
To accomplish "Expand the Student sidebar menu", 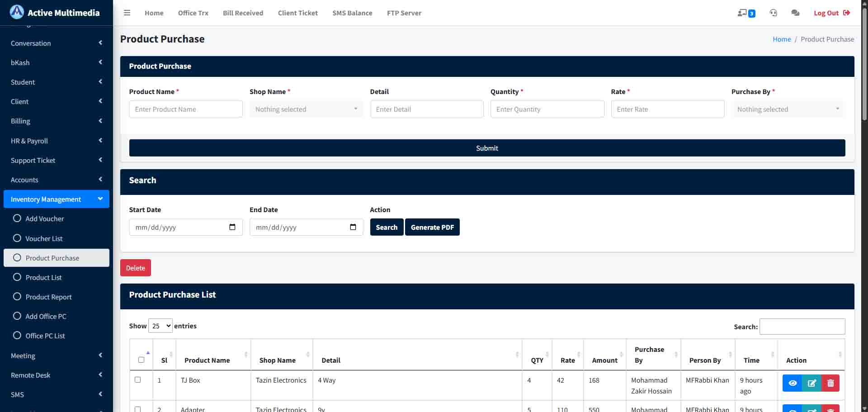I will pos(57,82).
